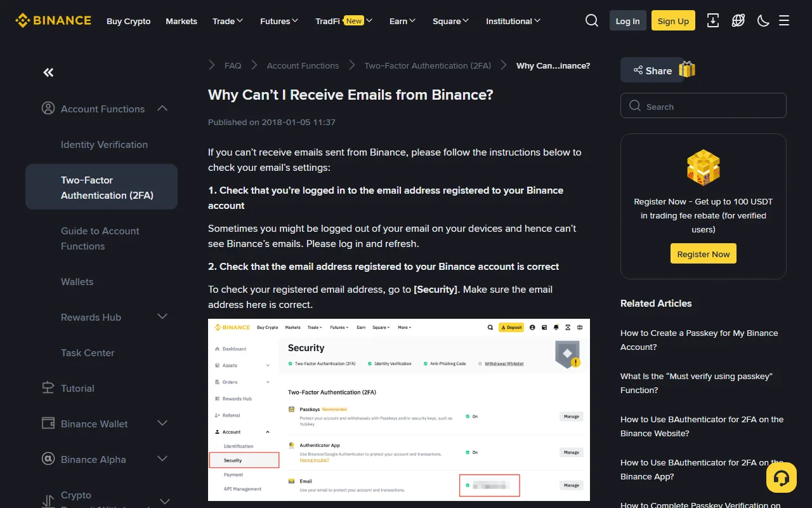Select Two-Factor Authentication (2FA) sidebar item
The image size is (812, 508).
(x=101, y=187)
